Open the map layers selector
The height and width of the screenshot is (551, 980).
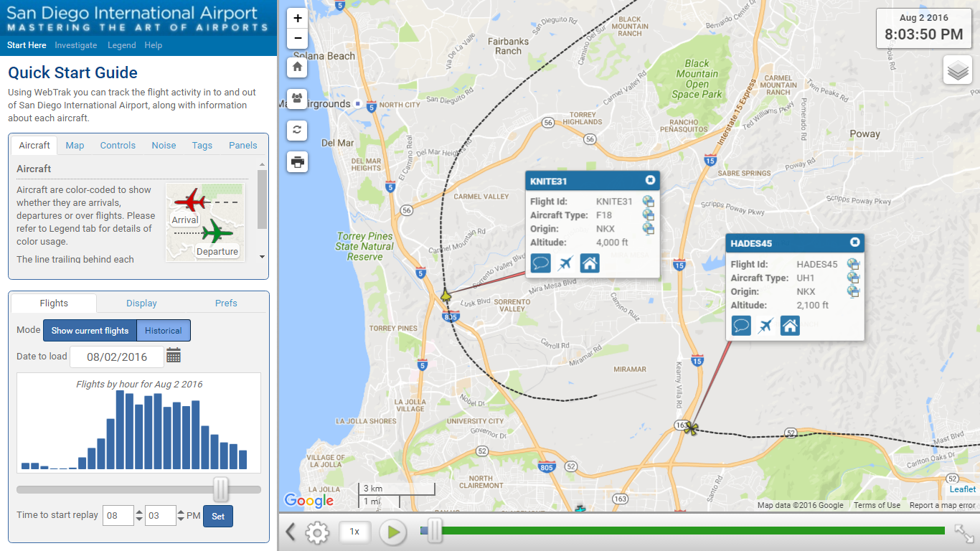(958, 70)
